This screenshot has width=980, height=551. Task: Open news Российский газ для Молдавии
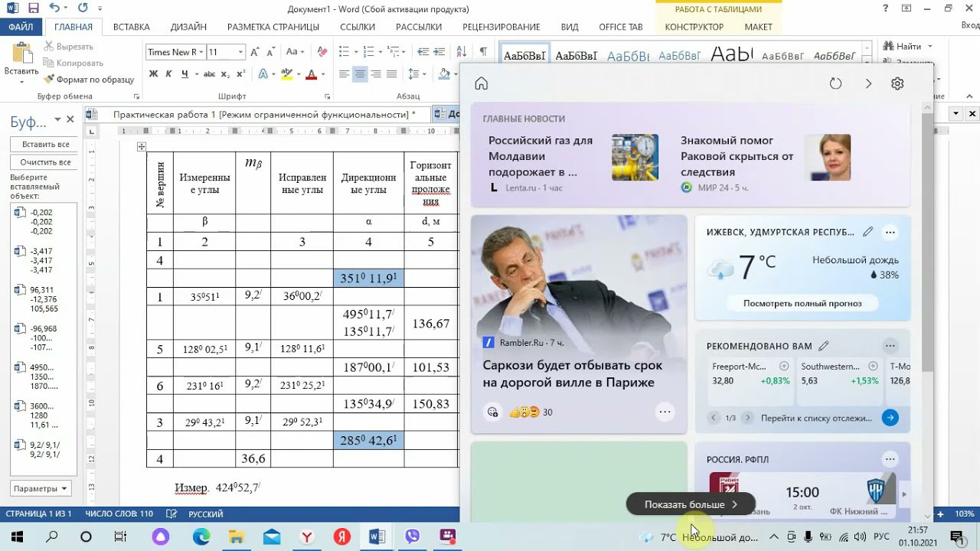point(541,156)
